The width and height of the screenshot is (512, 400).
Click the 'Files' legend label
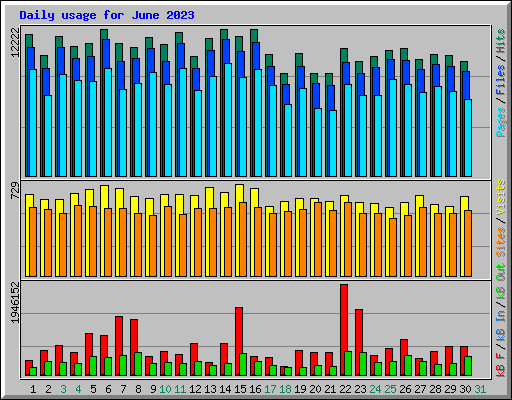click(501, 80)
